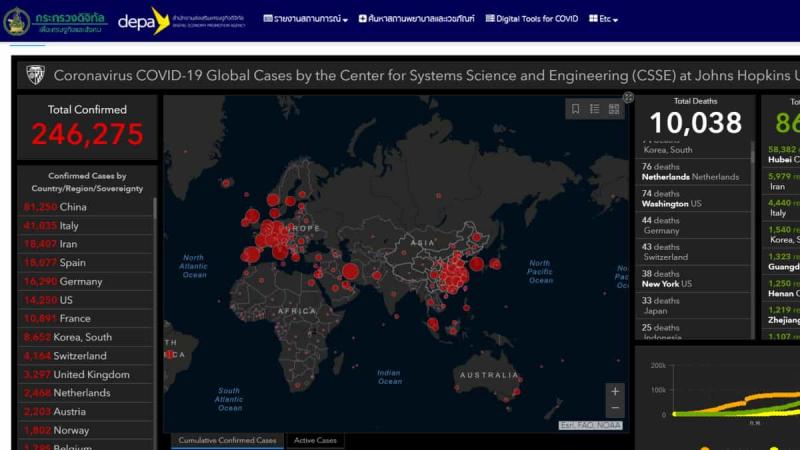Zoom out on the map with minus
The height and width of the screenshot is (450, 800).
(x=615, y=408)
